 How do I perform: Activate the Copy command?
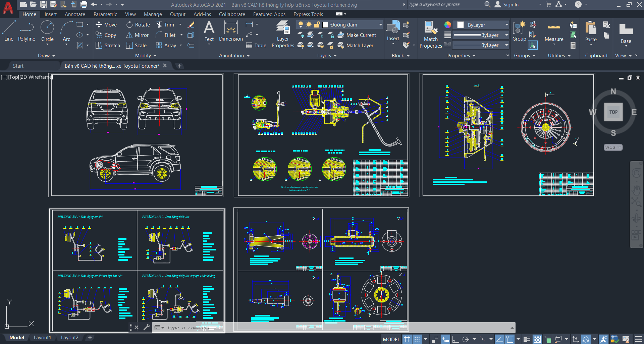(x=106, y=35)
